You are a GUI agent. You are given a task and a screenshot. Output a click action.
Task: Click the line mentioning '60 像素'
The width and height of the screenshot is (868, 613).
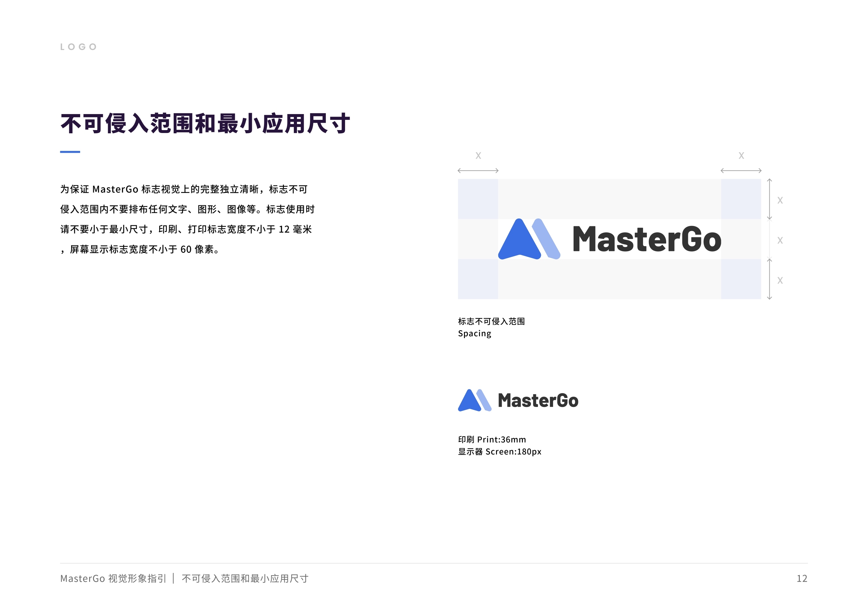(x=140, y=249)
